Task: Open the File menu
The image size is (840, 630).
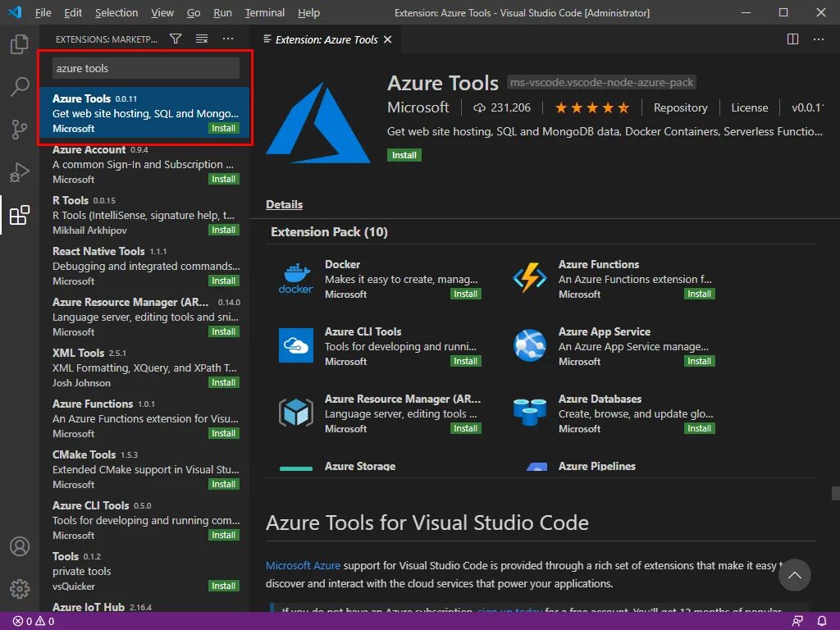Action: point(43,12)
